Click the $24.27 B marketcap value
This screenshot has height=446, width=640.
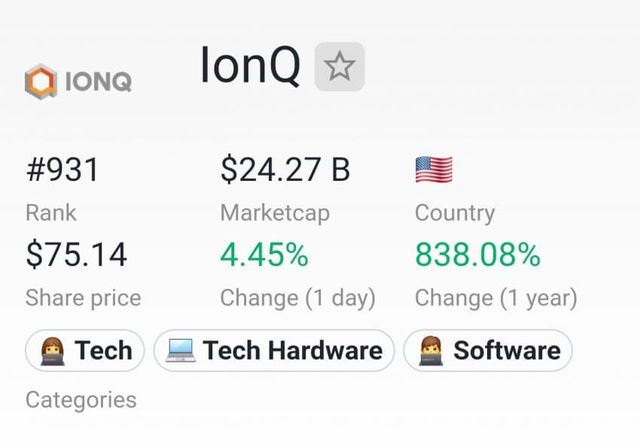[x=285, y=170]
